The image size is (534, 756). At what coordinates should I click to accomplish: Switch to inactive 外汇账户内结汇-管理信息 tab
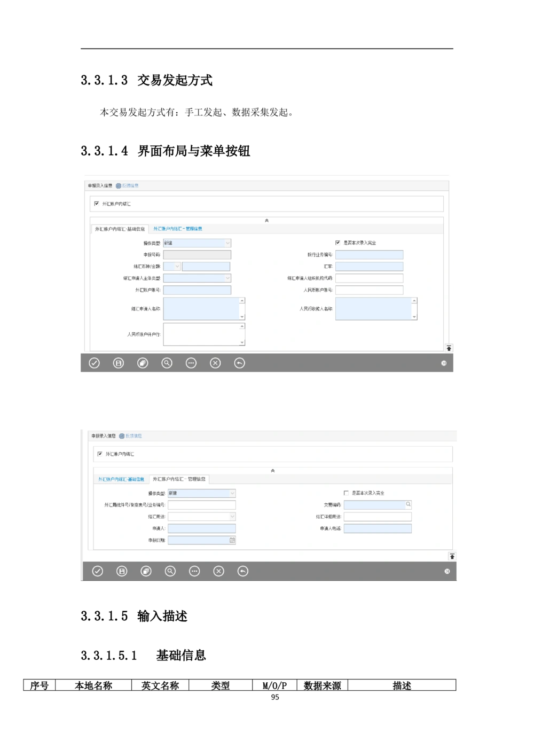pos(178,229)
